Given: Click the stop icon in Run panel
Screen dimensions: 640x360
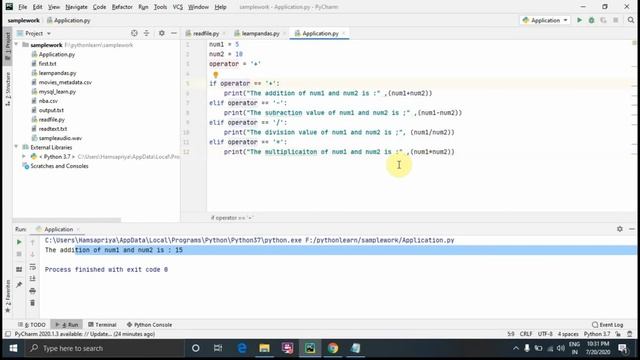Looking at the screenshot, I should [19, 254].
